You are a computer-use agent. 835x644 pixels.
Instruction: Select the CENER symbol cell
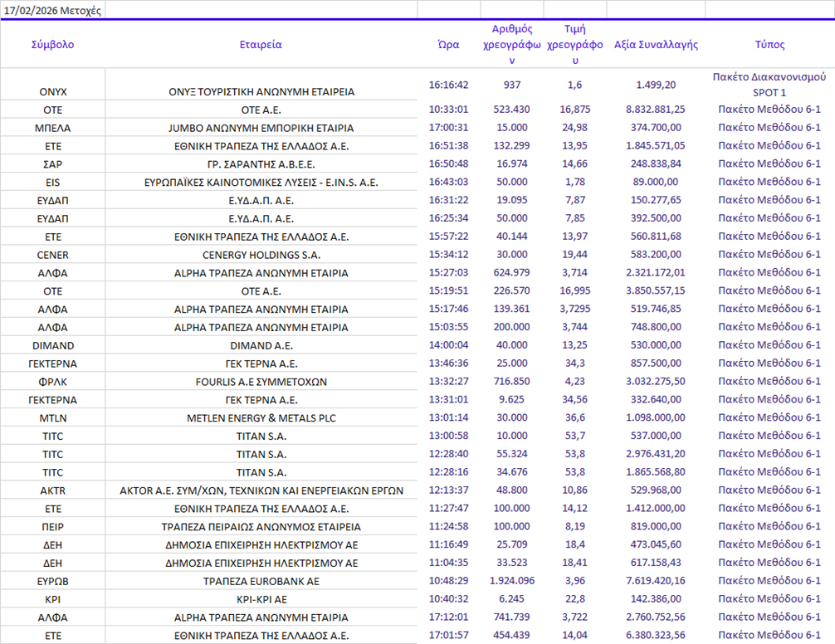pos(53,255)
